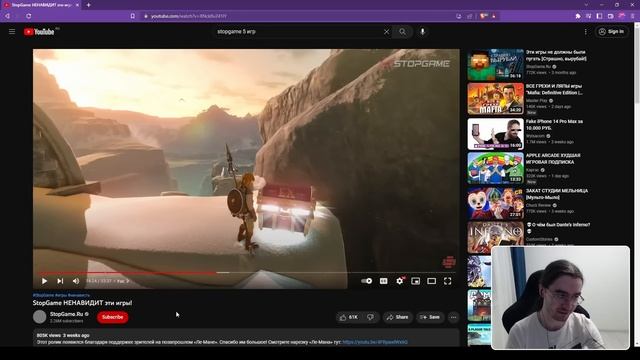
Task: Select the StopGame НЕНАВИДИТ browser tab
Action: [x=41, y=5]
